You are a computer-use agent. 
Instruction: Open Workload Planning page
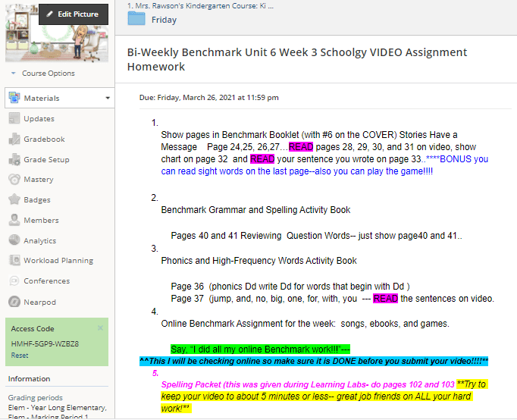pos(58,261)
